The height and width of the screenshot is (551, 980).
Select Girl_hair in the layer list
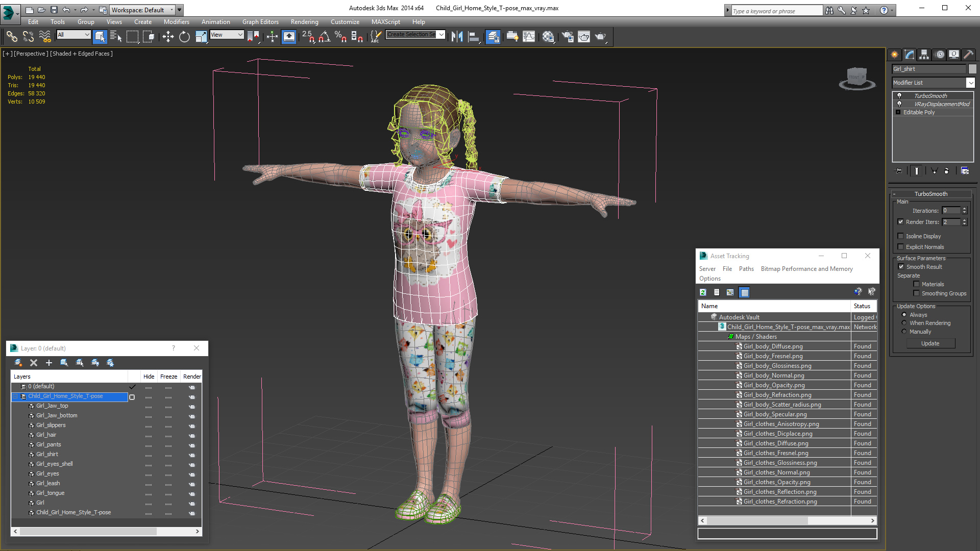[46, 435]
